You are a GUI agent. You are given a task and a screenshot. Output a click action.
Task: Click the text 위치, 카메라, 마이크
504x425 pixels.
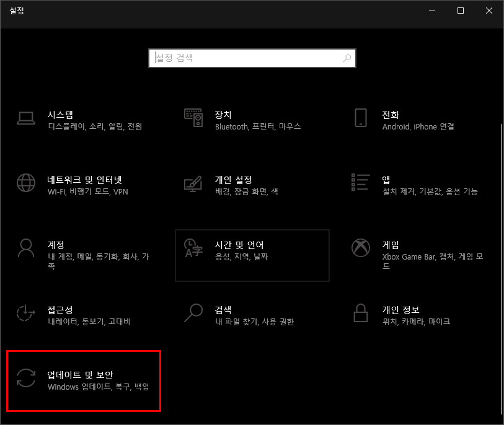[416, 322]
